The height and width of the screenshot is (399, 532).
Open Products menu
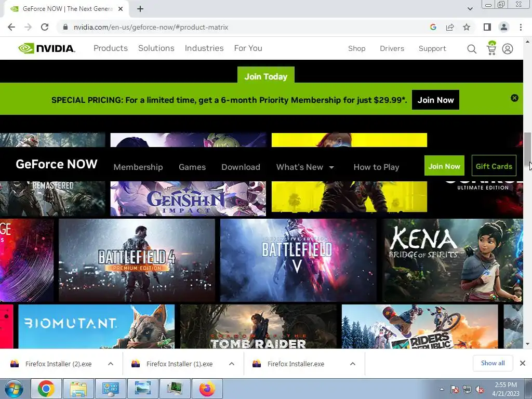111,48
